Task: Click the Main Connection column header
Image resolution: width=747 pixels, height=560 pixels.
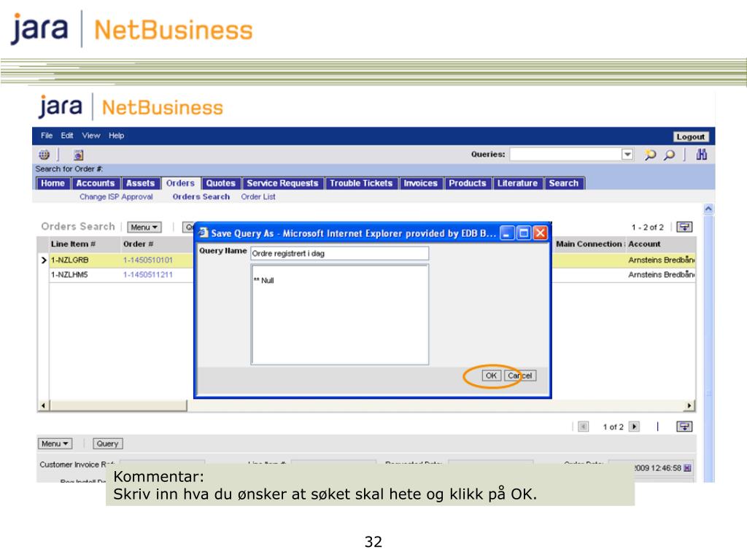Action: coord(589,244)
